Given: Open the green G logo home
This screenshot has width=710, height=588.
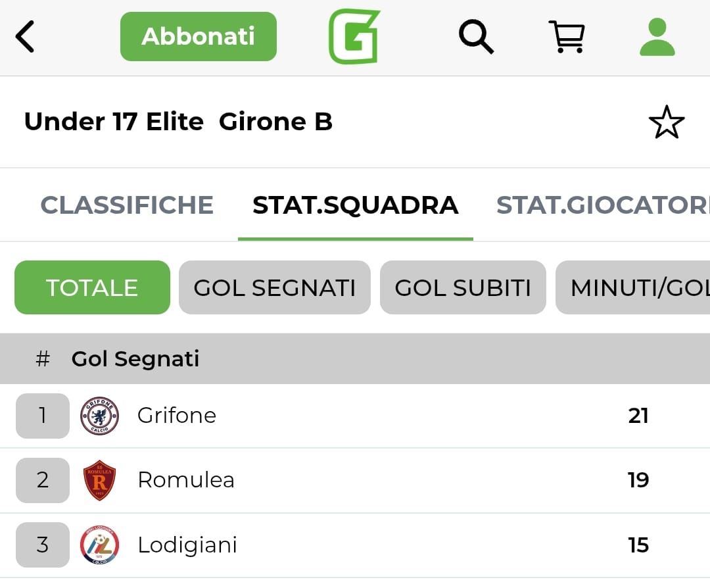Looking at the screenshot, I should (354, 37).
